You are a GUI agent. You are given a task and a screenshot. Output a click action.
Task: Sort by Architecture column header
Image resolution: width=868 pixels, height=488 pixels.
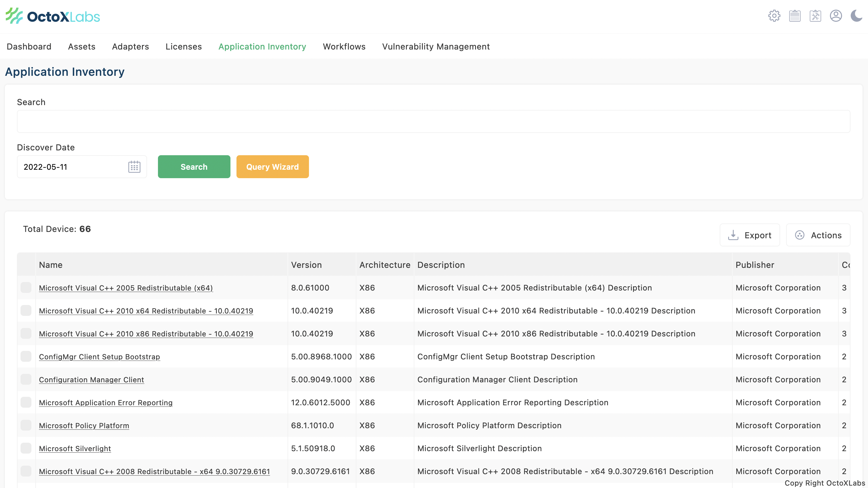tap(385, 265)
